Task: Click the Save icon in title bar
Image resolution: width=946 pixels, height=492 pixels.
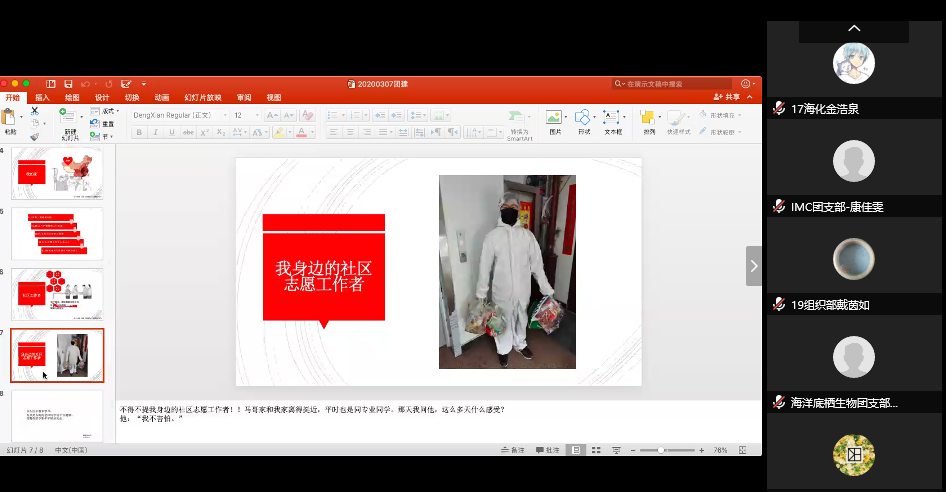Action: pyautogui.click(x=67, y=84)
